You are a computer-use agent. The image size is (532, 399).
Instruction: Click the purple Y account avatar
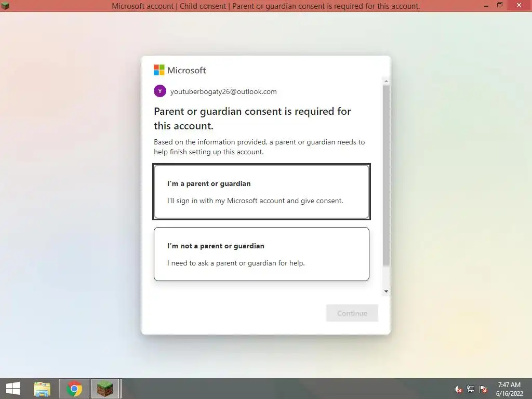[160, 91]
